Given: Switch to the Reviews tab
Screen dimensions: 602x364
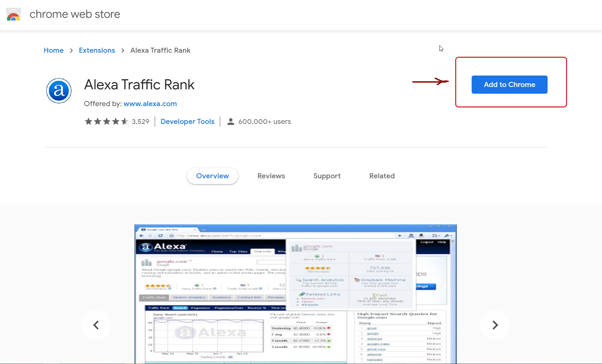Looking at the screenshot, I should pos(271,176).
